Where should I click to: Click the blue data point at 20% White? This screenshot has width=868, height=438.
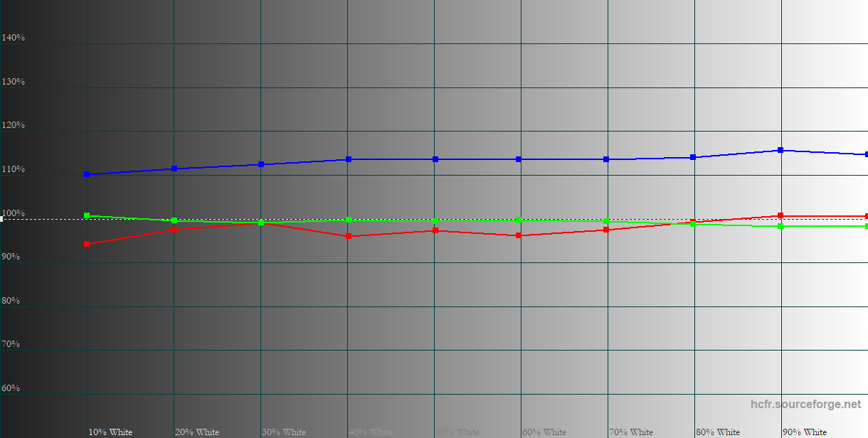(x=174, y=169)
